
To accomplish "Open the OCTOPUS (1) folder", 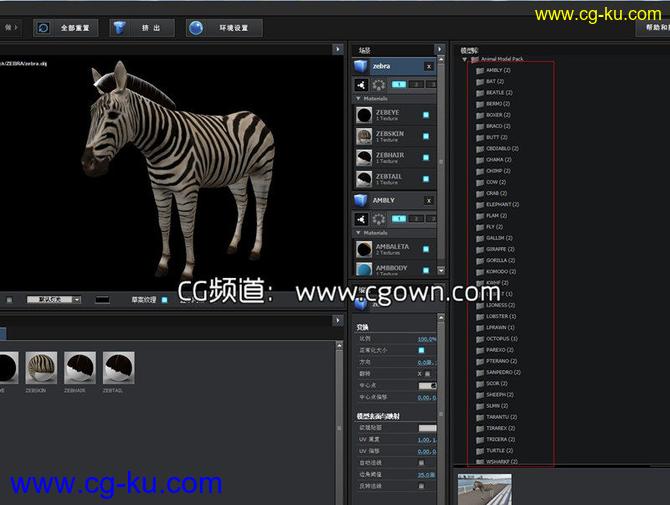I will click(x=497, y=339).
